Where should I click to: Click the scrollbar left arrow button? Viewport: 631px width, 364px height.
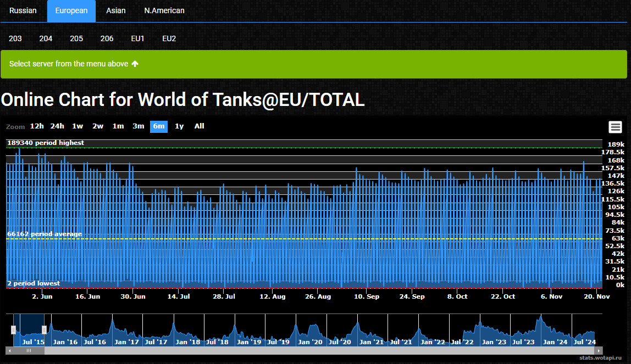point(9,350)
